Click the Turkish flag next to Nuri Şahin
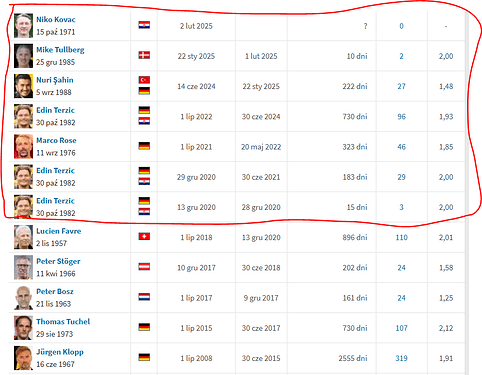The height and width of the screenshot is (375, 482). click(144, 80)
